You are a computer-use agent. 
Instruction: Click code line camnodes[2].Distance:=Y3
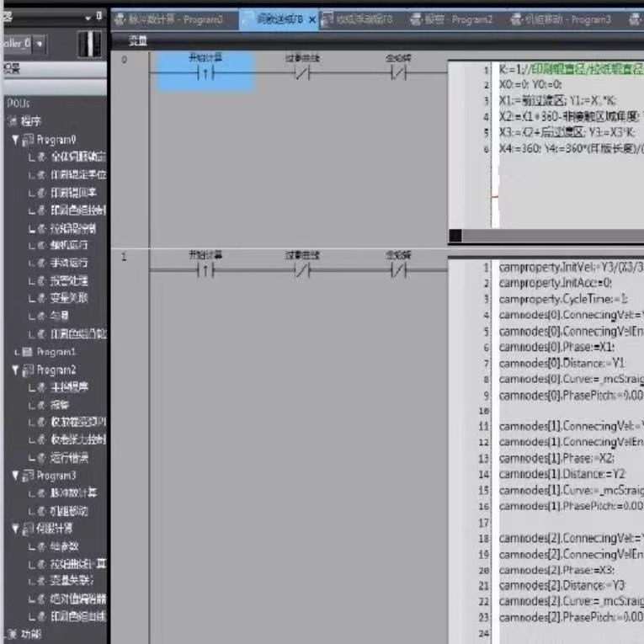(x=562, y=585)
